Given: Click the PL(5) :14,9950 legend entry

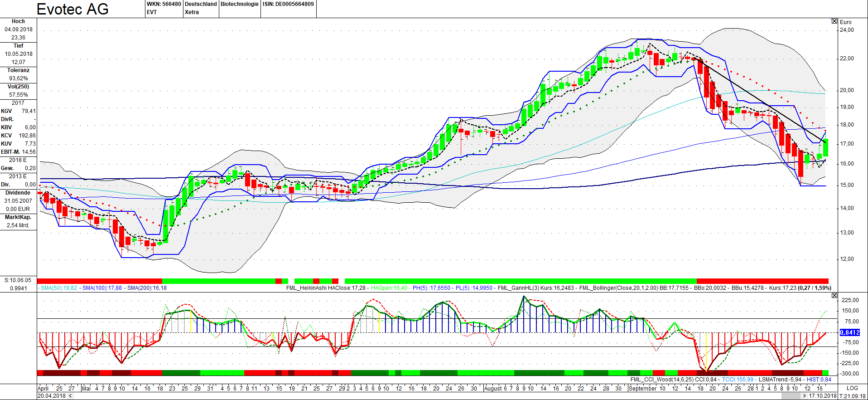Looking at the screenshot, I should pos(474,288).
